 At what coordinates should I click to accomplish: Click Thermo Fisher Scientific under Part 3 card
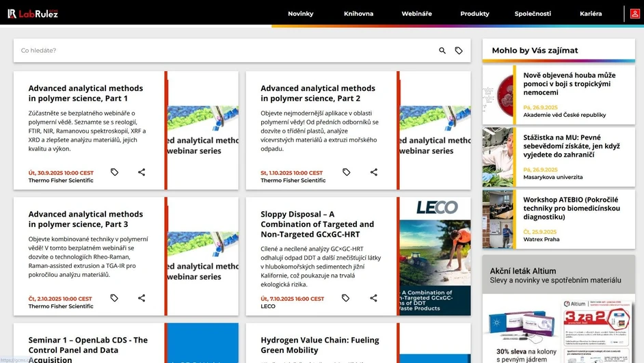pos(61,306)
